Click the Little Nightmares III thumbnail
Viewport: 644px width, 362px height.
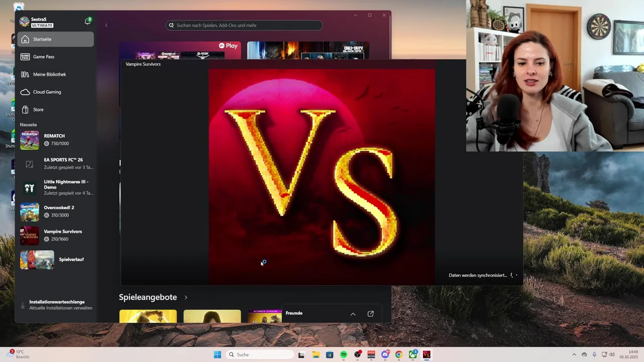click(29, 188)
